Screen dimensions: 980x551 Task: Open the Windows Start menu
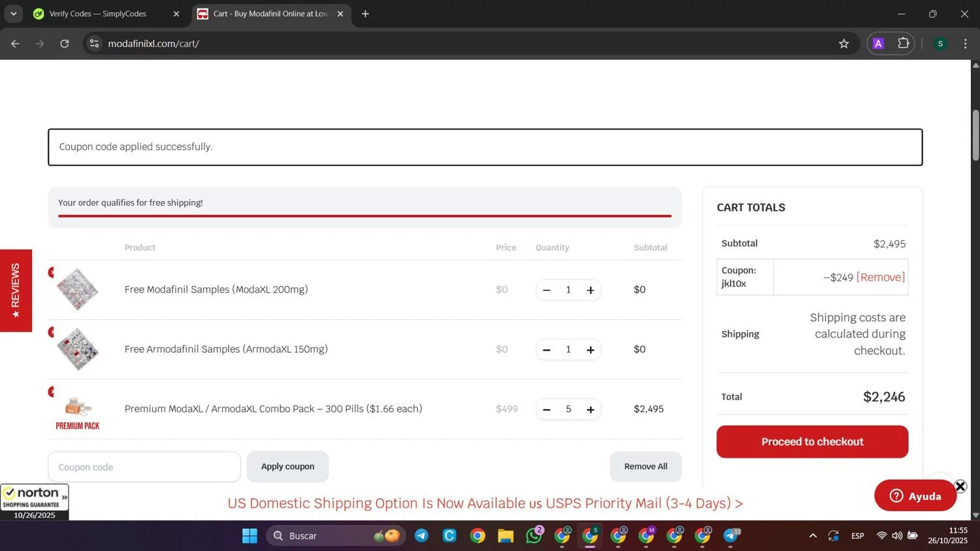[x=250, y=536]
